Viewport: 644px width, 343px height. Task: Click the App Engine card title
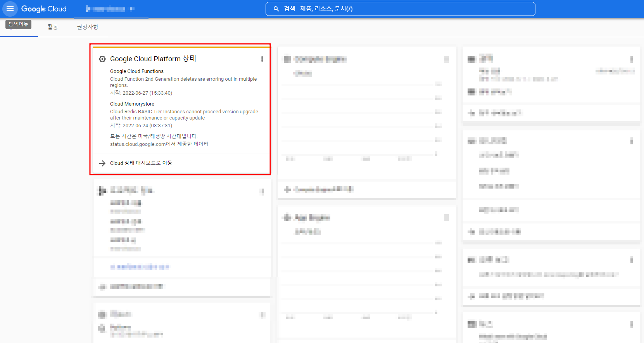(313, 218)
